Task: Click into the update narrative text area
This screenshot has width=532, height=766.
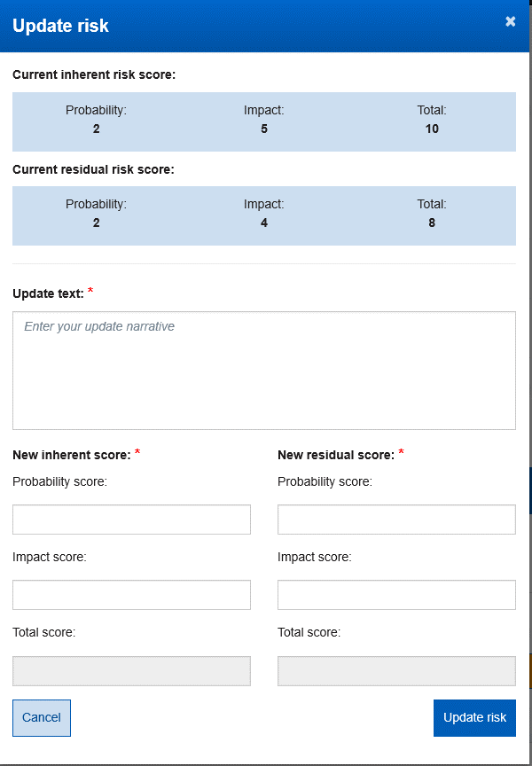Action: 264,371
